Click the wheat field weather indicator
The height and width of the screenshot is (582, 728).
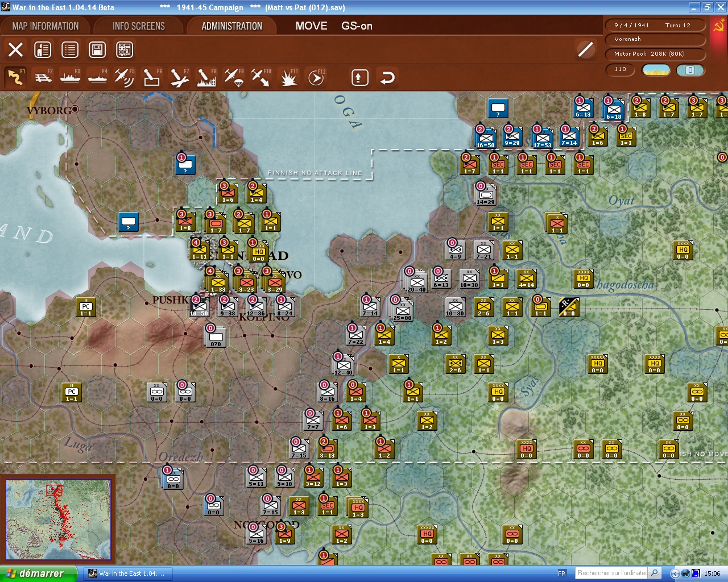(x=656, y=70)
